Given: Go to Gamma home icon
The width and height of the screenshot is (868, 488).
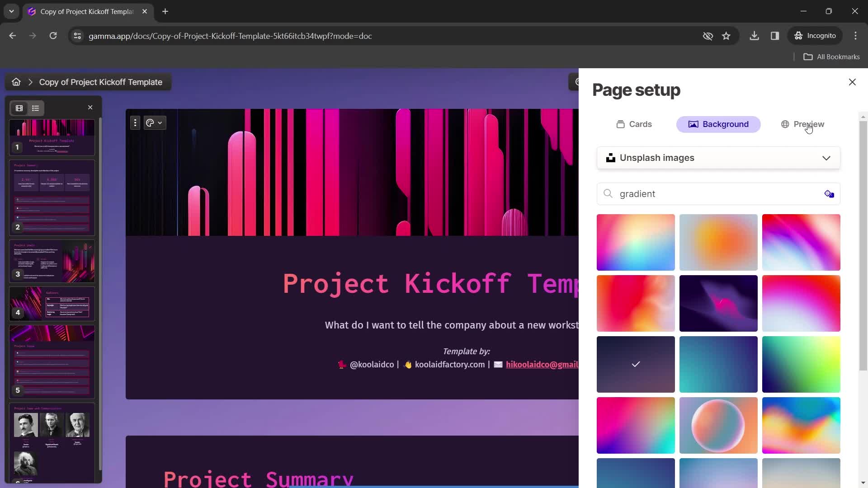Looking at the screenshot, I should click(16, 82).
